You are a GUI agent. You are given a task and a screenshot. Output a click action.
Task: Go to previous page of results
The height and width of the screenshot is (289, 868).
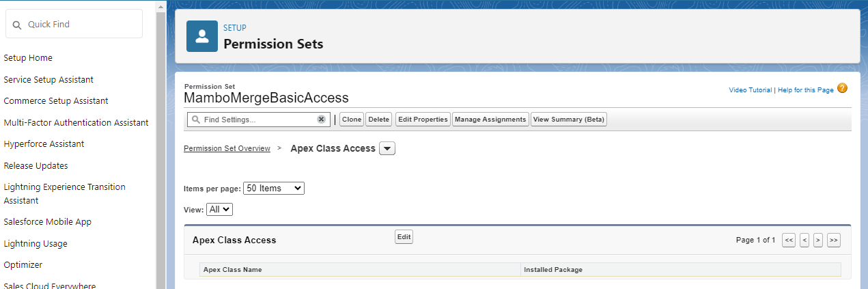pyautogui.click(x=804, y=240)
